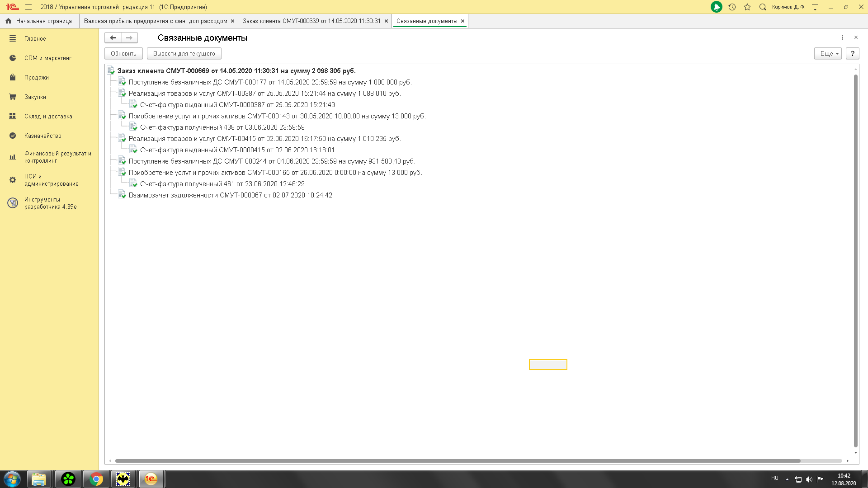Open the Продажи section
Image resolution: width=868 pixels, height=488 pixels.
[37, 78]
